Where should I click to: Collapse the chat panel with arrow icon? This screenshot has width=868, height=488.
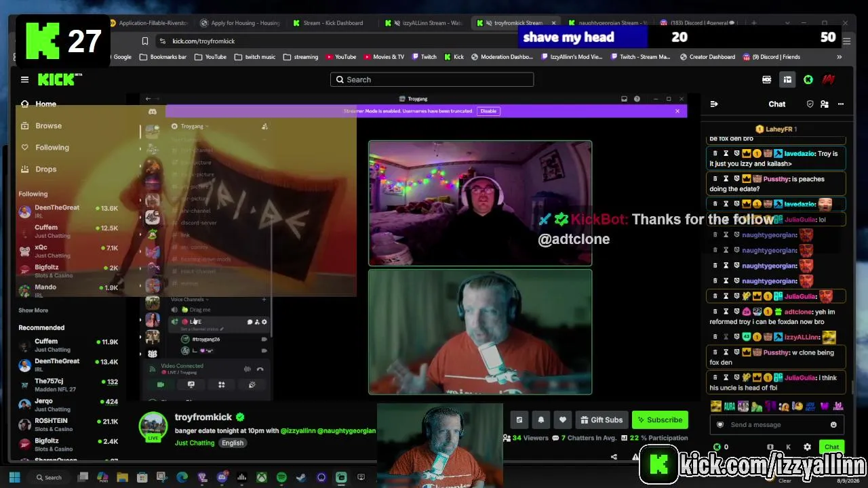714,104
